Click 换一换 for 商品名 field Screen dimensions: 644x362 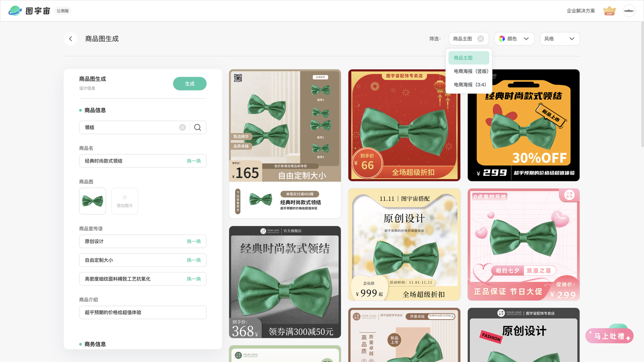tap(194, 161)
